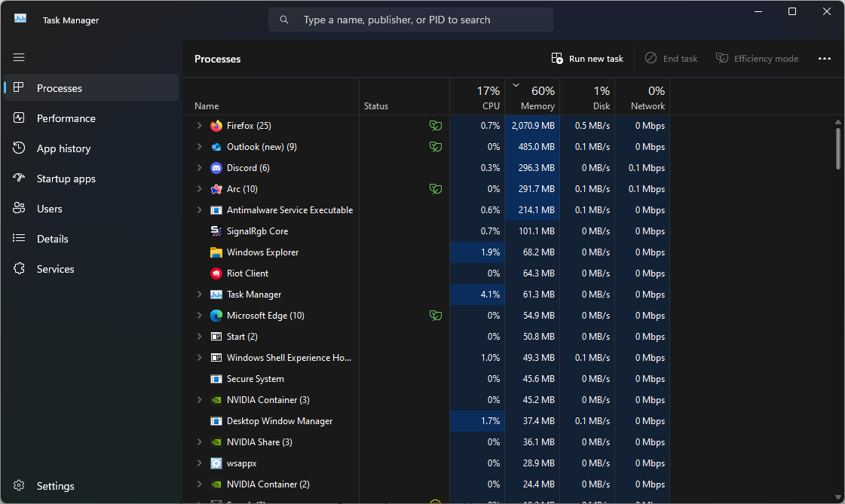Click the vertical scrollbar thumb
This screenshot has width=845, height=504.
[838, 148]
